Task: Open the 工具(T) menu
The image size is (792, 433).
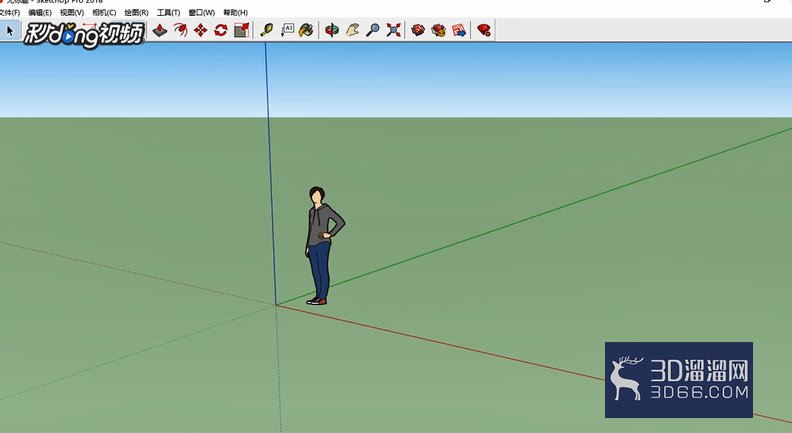Action: [x=168, y=13]
